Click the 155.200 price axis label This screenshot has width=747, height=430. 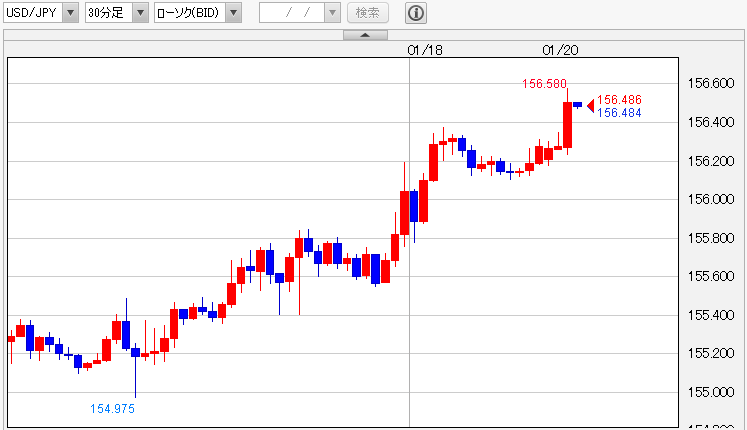pyautogui.click(x=711, y=353)
